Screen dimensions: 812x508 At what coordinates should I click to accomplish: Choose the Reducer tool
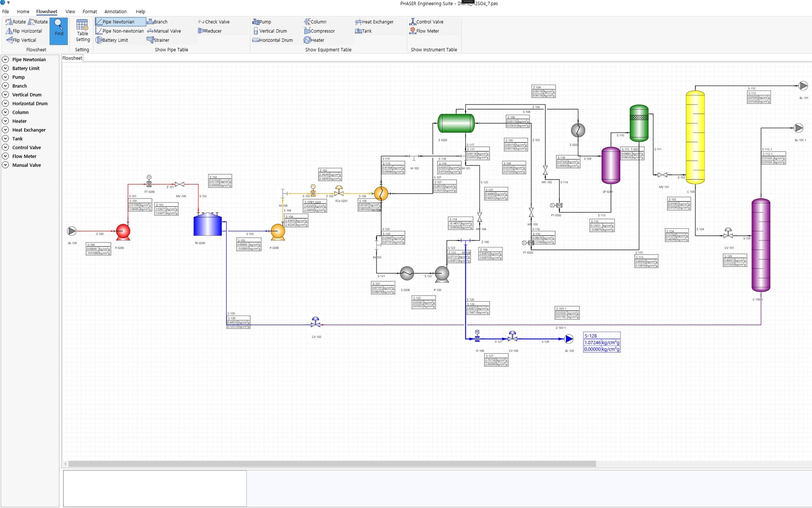[210, 31]
